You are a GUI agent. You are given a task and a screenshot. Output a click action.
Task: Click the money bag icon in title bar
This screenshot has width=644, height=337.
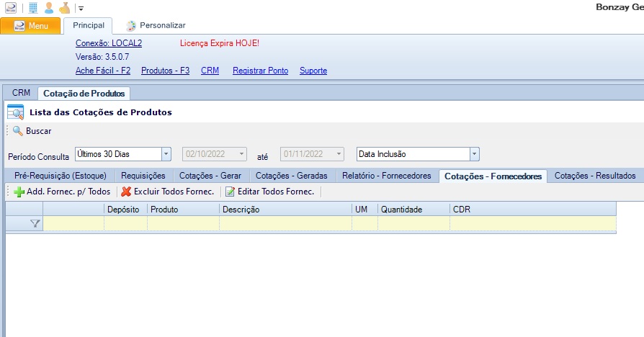[64, 8]
